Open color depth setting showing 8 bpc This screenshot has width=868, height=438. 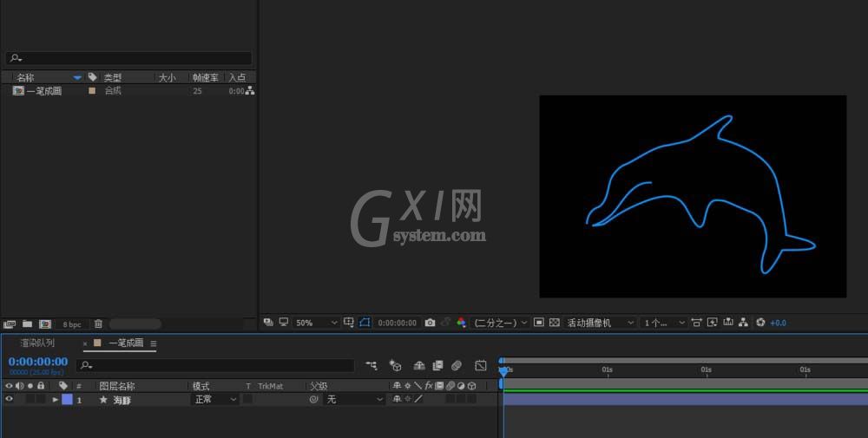click(x=72, y=324)
